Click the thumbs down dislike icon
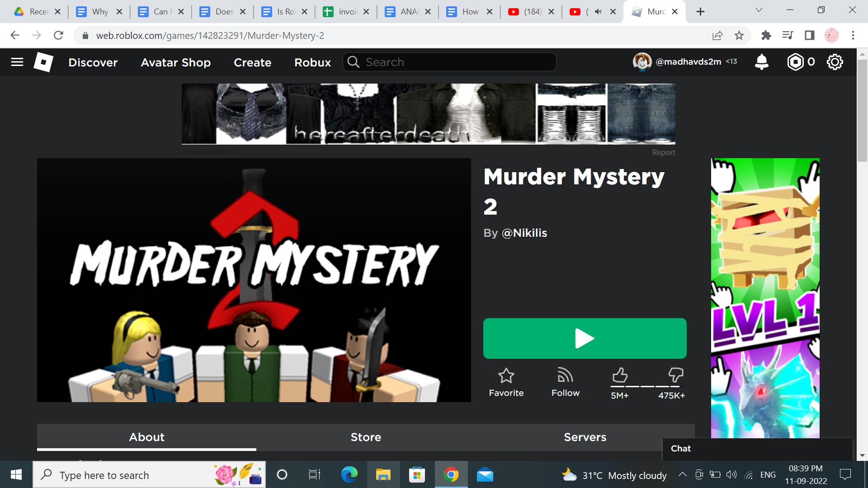Screen dimensions: 868x488 pos(676,375)
